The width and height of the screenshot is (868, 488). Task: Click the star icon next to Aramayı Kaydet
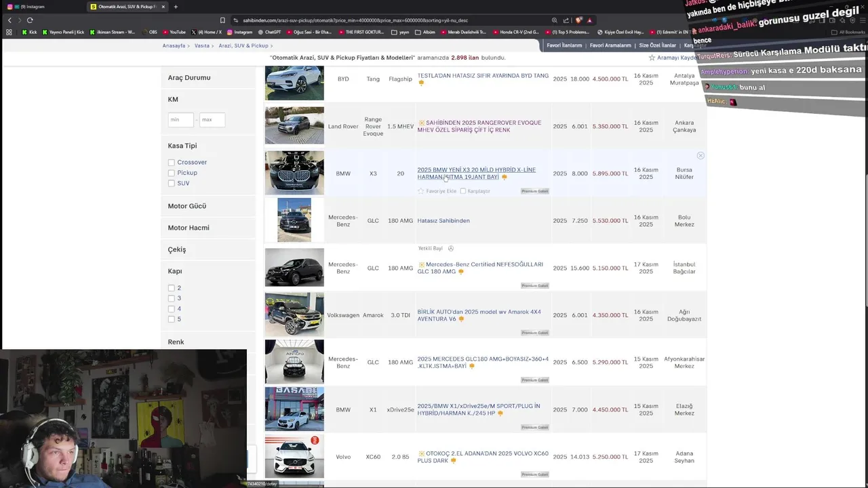(x=652, y=58)
